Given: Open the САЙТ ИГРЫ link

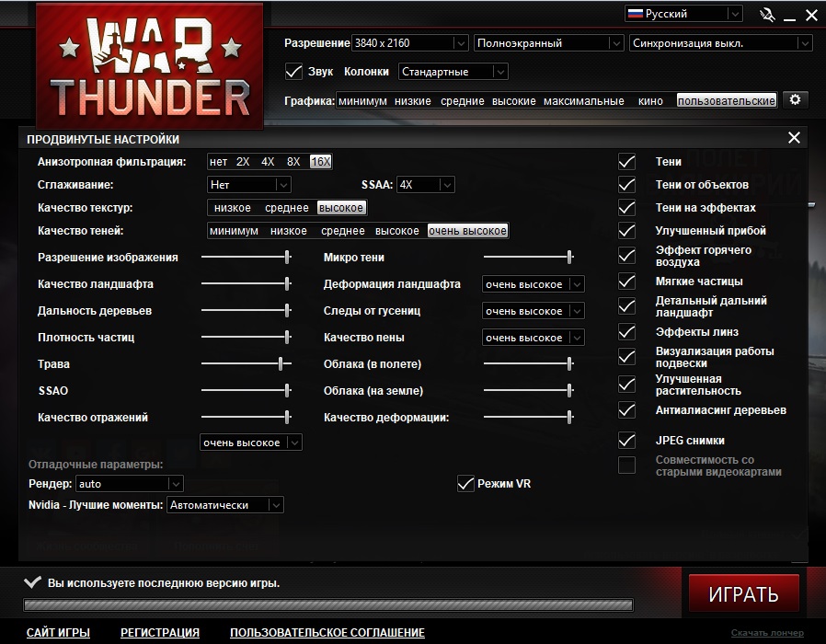Looking at the screenshot, I should click(x=58, y=632).
